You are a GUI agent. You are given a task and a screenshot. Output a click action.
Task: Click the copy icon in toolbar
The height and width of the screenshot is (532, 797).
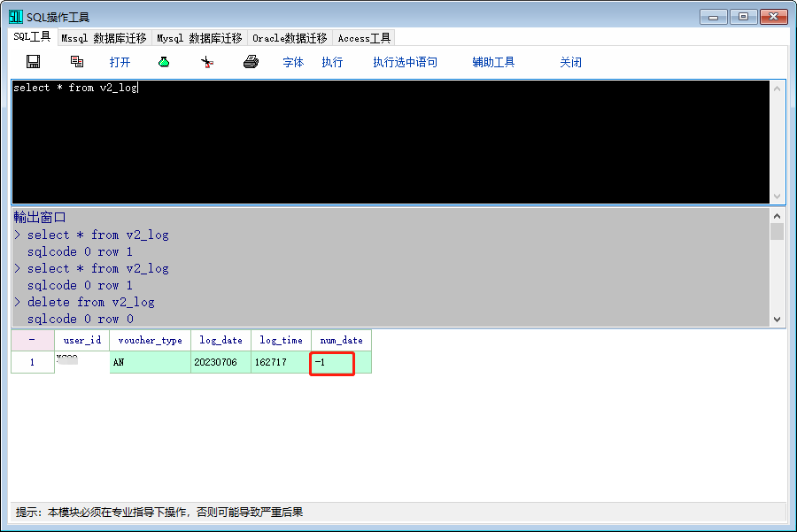click(x=77, y=62)
